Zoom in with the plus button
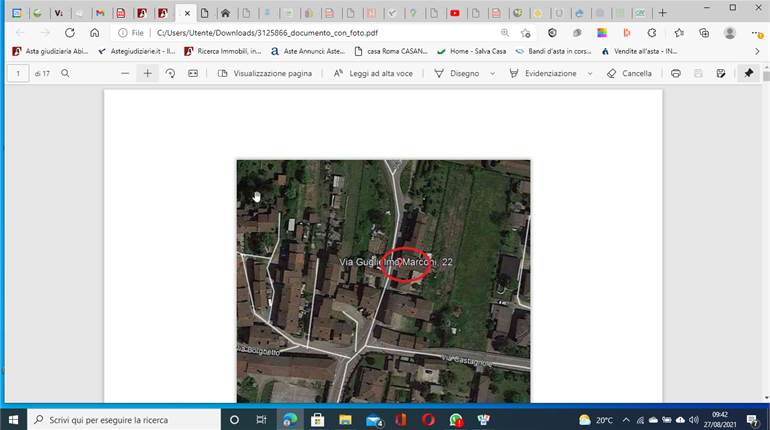The image size is (770, 430). click(x=147, y=73)
